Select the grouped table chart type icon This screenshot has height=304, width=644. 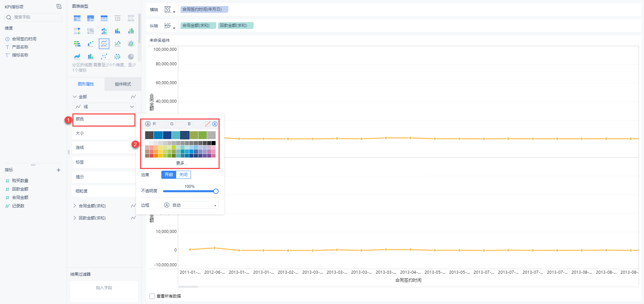77,19
